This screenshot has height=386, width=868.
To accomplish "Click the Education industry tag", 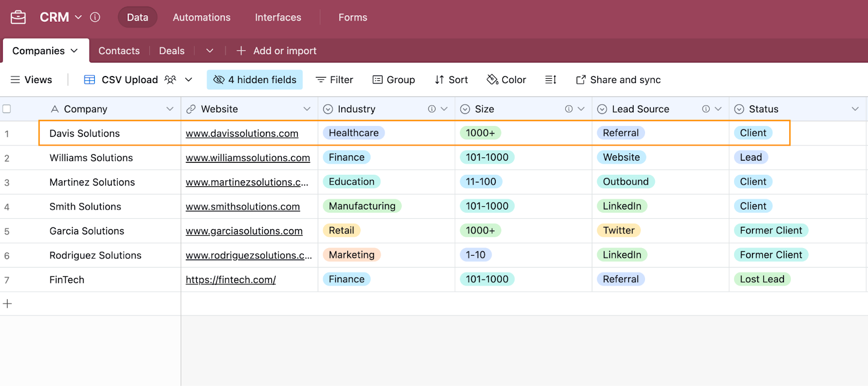I will coord(352,182).
